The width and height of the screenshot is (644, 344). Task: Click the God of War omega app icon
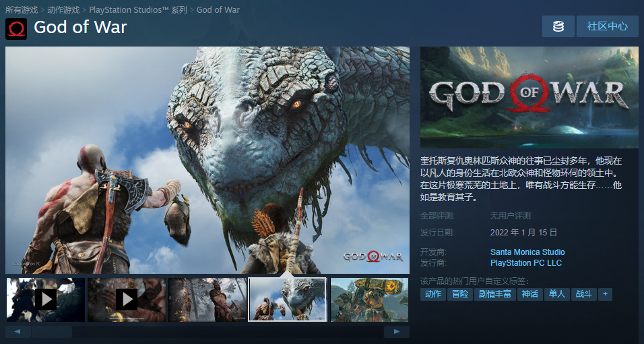[16, 29]
